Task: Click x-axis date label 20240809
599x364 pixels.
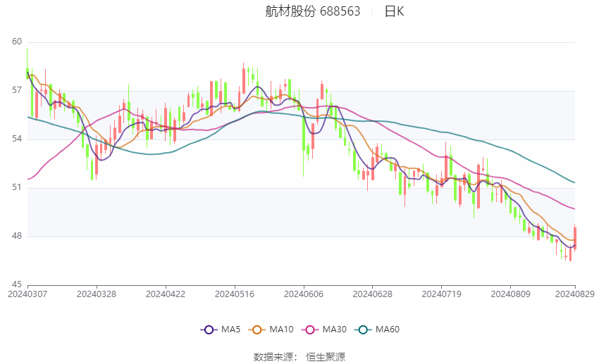Action: coord(510,294)
